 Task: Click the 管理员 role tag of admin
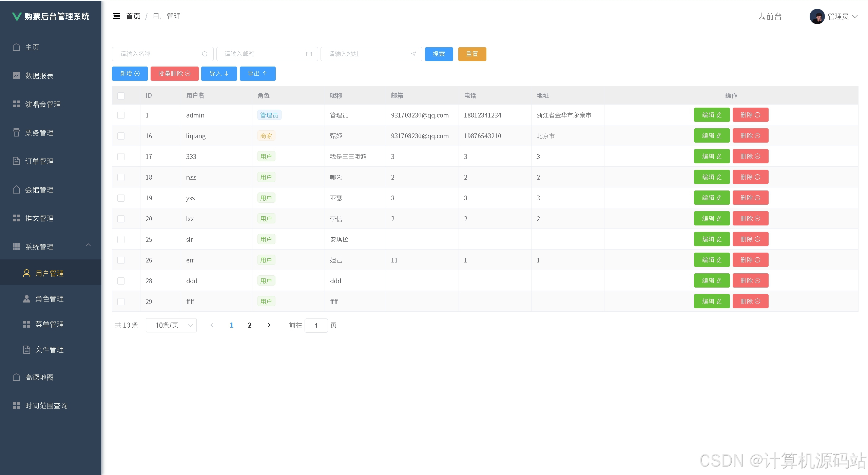(269, 115)
